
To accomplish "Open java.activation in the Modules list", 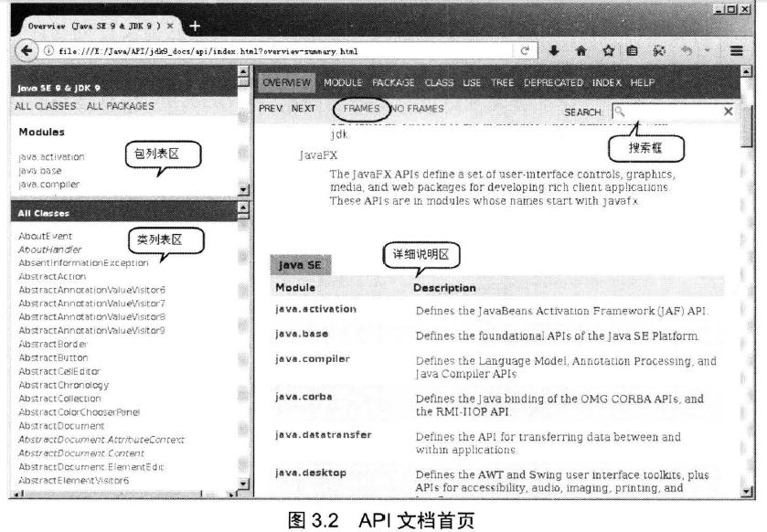I will 51,157.
